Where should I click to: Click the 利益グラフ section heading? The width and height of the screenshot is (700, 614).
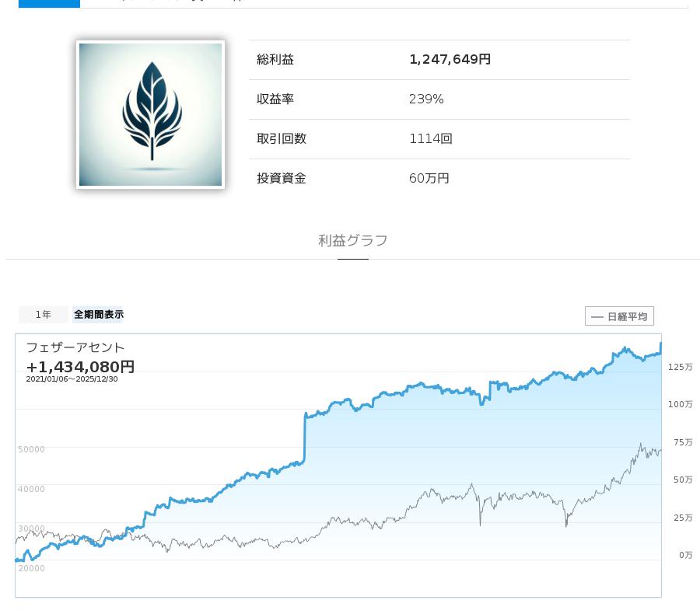352,241
